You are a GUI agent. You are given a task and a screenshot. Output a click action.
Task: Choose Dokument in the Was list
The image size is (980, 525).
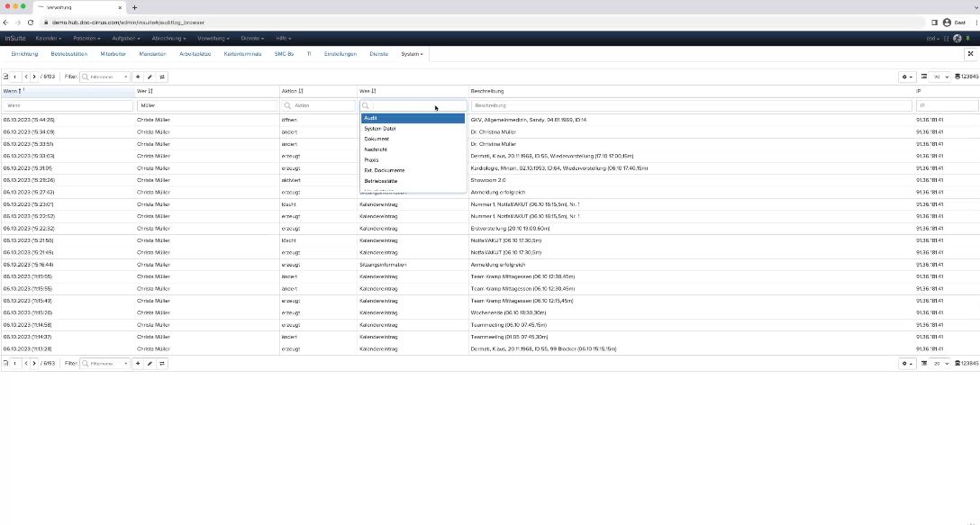(x=413, y=139)
